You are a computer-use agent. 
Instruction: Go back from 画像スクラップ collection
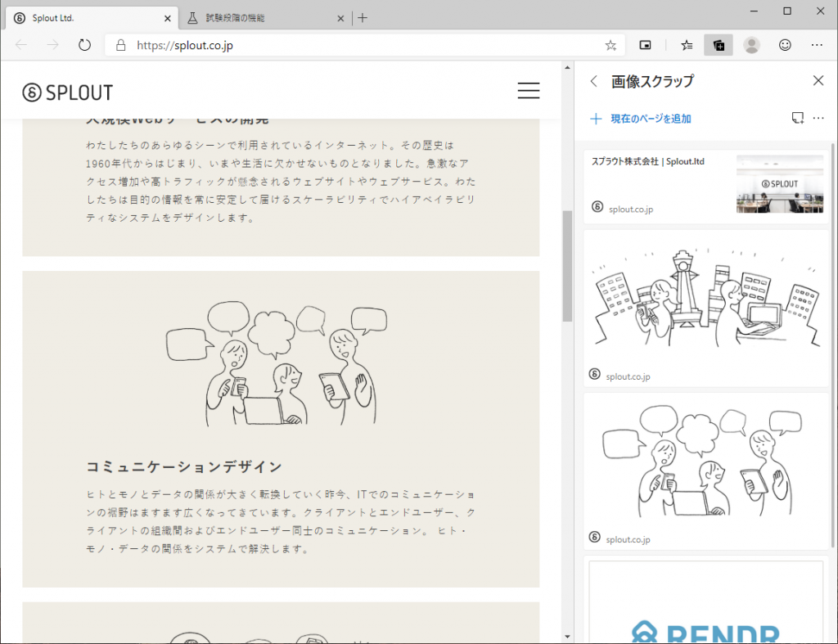[594, 81]
